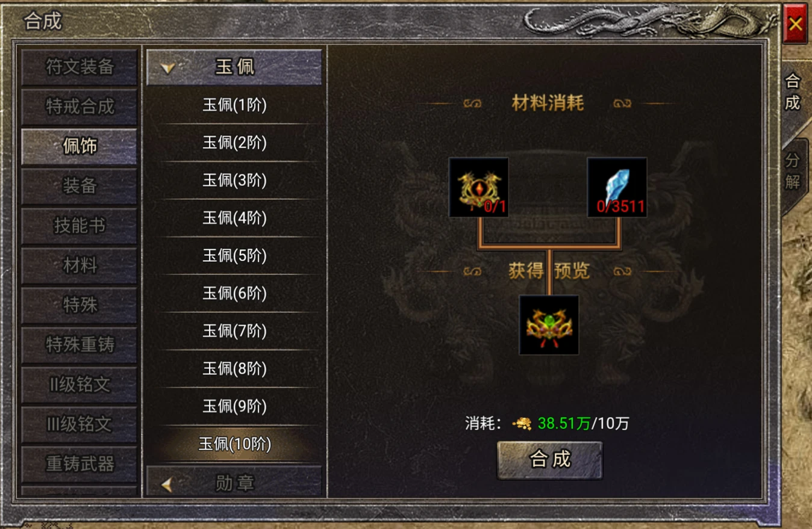This screenshot has height=529, width=812.
Task: Collapse the 玉佩 category arrow
Action: pos(168,68)
